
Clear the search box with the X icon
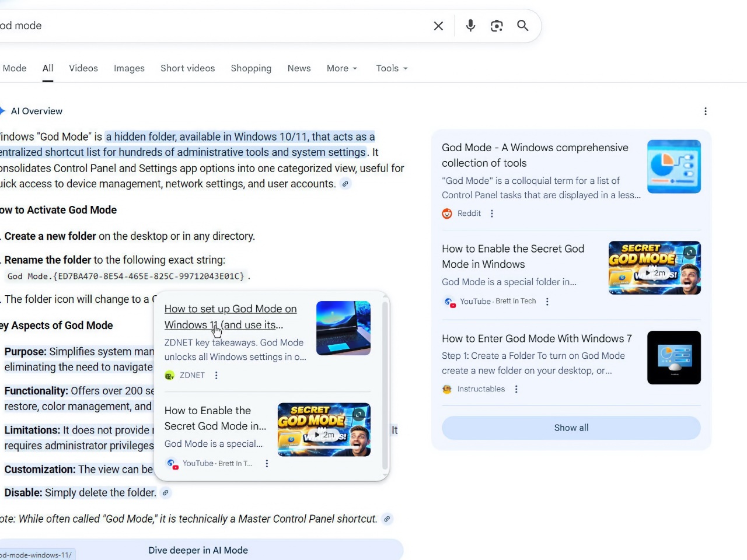coord(438,26)
